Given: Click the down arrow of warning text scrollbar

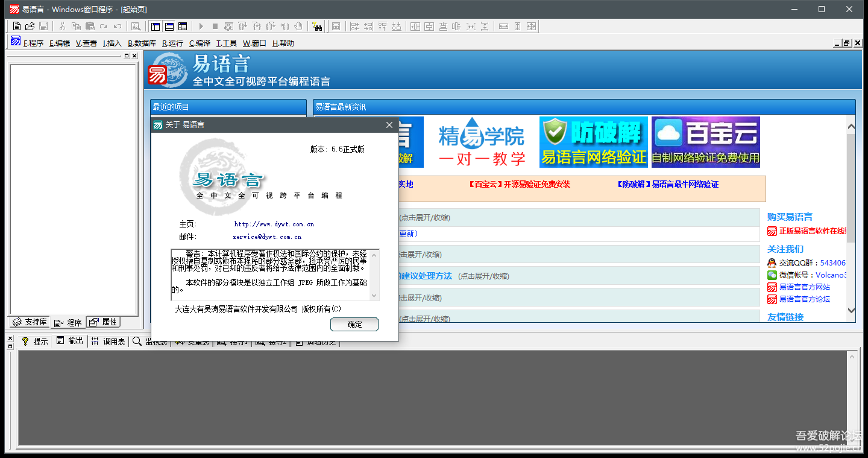Looking at the screenshot, I should (x=374, y=295).
